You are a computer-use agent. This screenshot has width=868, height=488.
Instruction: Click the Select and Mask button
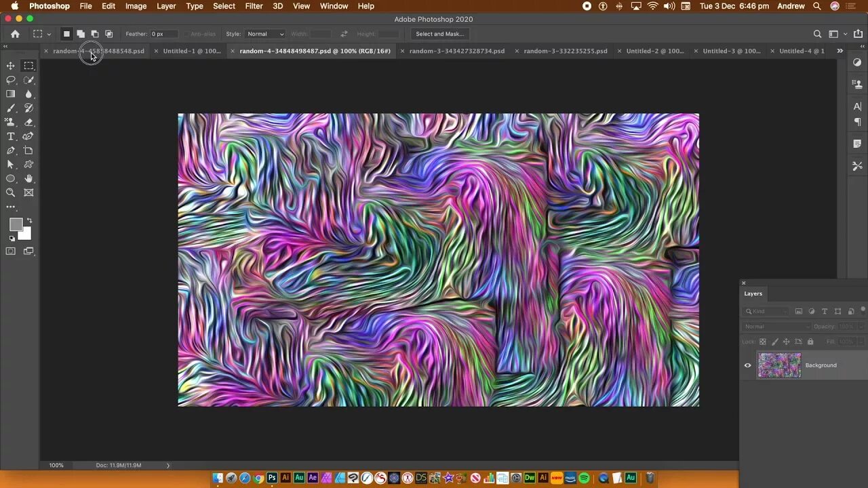click(x=439, y=34)
